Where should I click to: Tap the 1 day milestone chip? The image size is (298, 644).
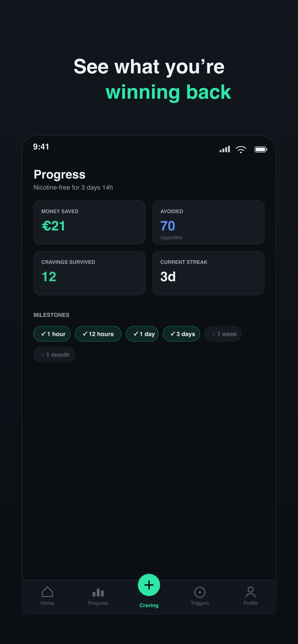tap(142, 334)
